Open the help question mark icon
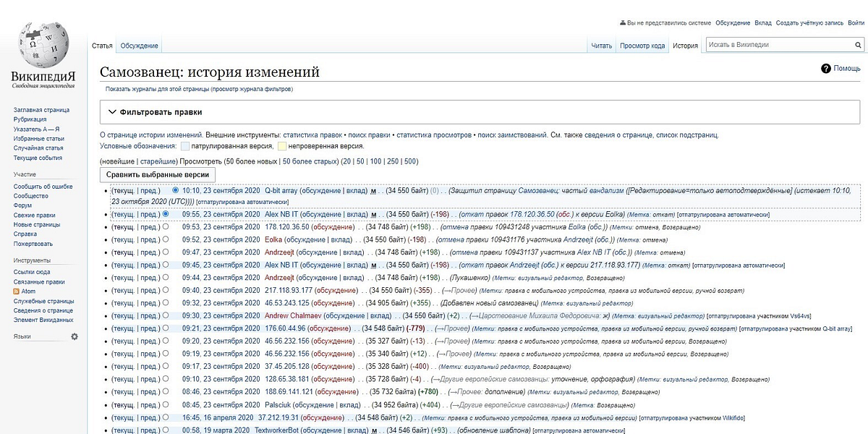 pos(825,69)
